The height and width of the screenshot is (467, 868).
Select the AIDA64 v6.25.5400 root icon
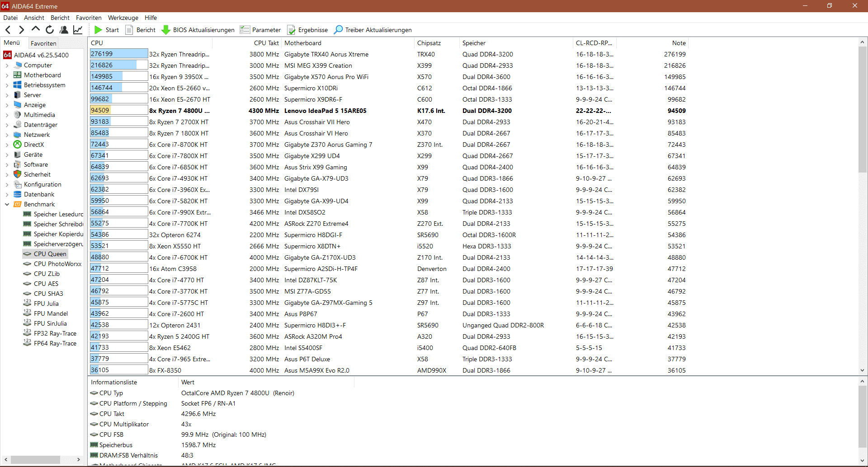[7, 55]
